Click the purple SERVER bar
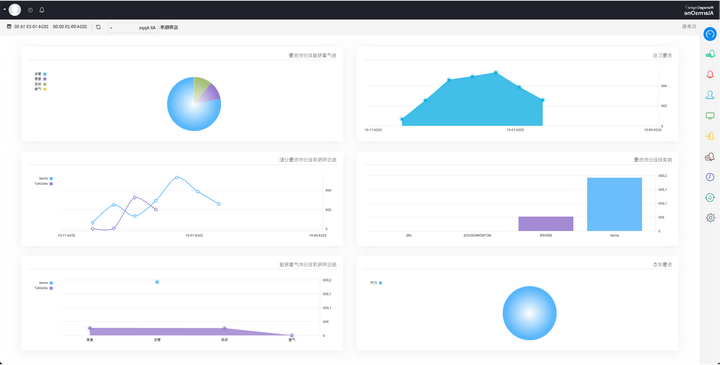The width and height of the screenshot is (720, 365). [546, 224]
